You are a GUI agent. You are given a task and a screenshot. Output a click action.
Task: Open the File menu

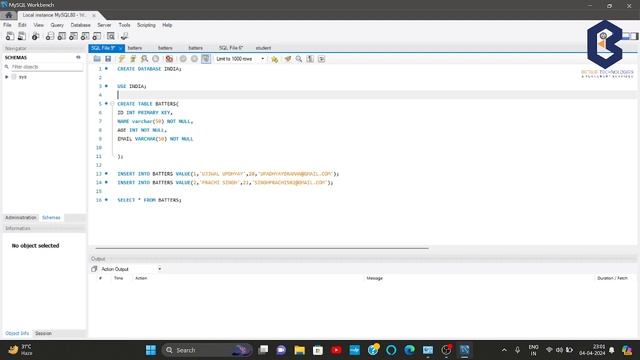[7, 25]
